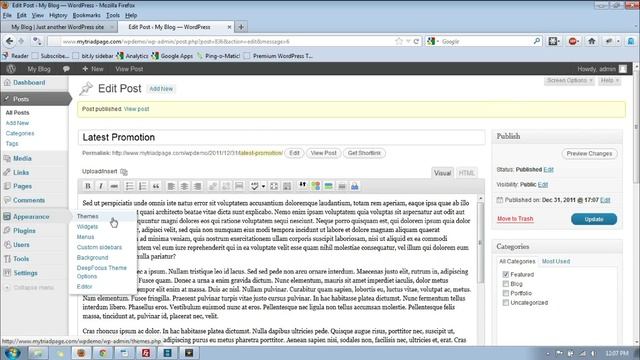
Task: Apply blockquote formatting
Action: tap(156, 186)
